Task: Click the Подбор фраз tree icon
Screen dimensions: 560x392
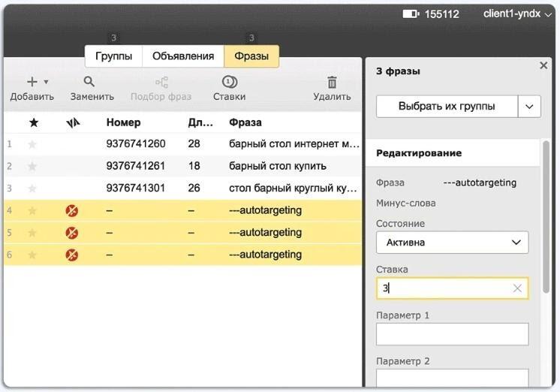Action: point(161,82)
